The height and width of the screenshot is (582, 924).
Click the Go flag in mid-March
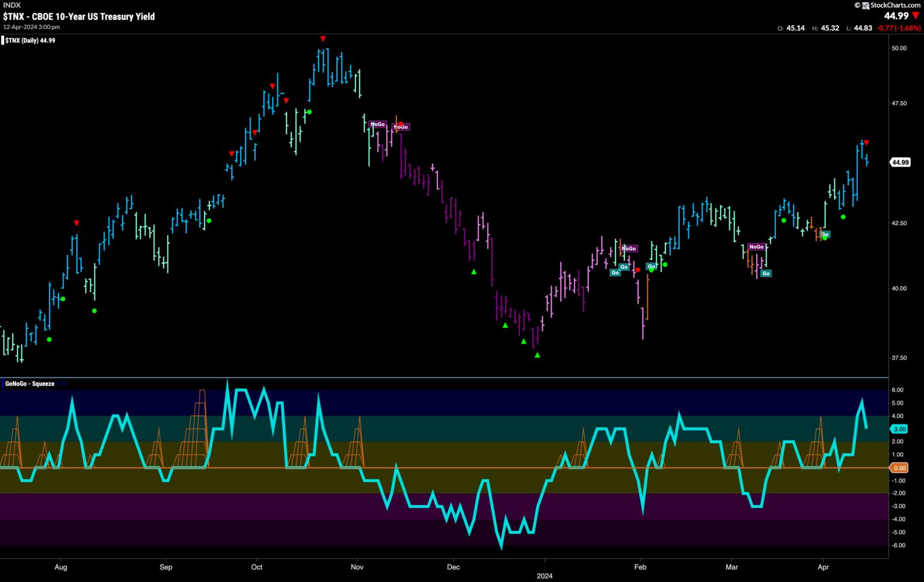pyautogui.click(x=766, y=274)
